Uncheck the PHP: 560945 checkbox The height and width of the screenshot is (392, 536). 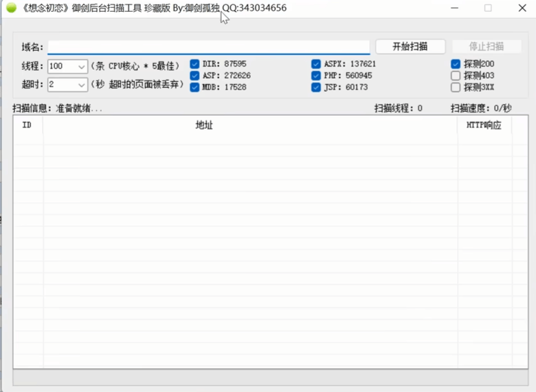316,76
